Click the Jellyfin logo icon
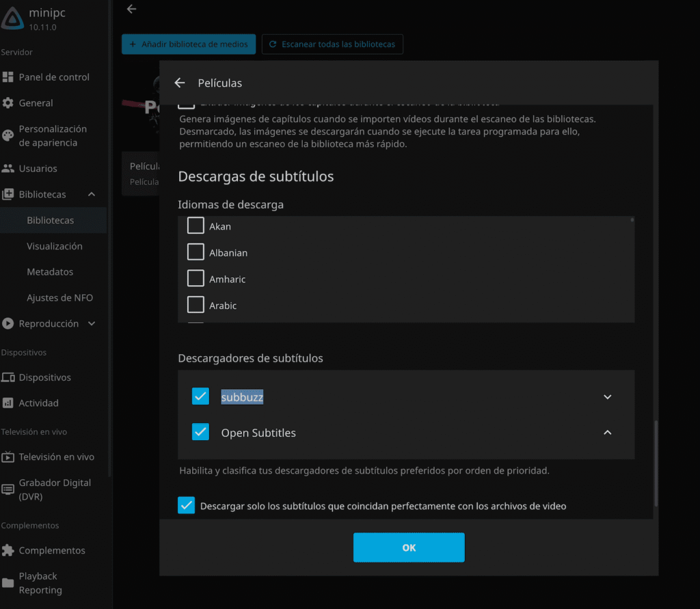The image size is (700, 609). [x=12, y=19]
